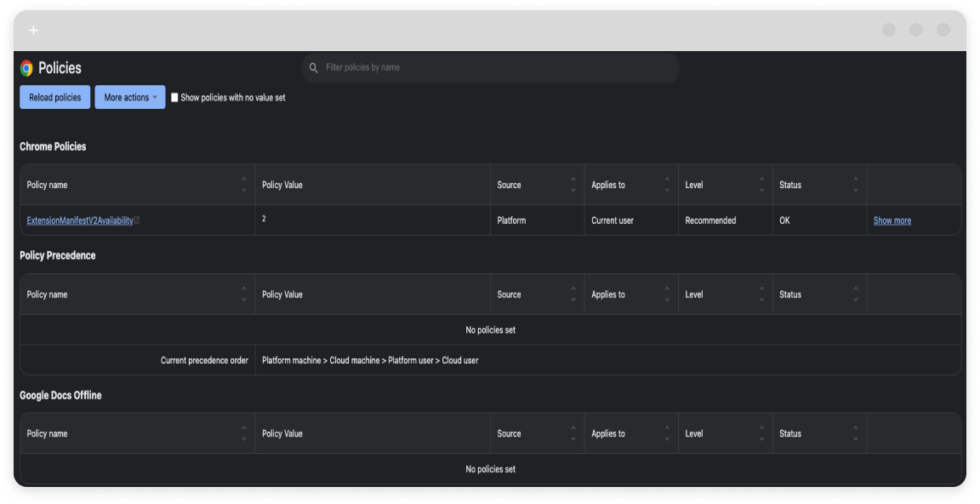The image size is (980, 504).
Task: Click the search magnifier icon
Action: (314, 67)
